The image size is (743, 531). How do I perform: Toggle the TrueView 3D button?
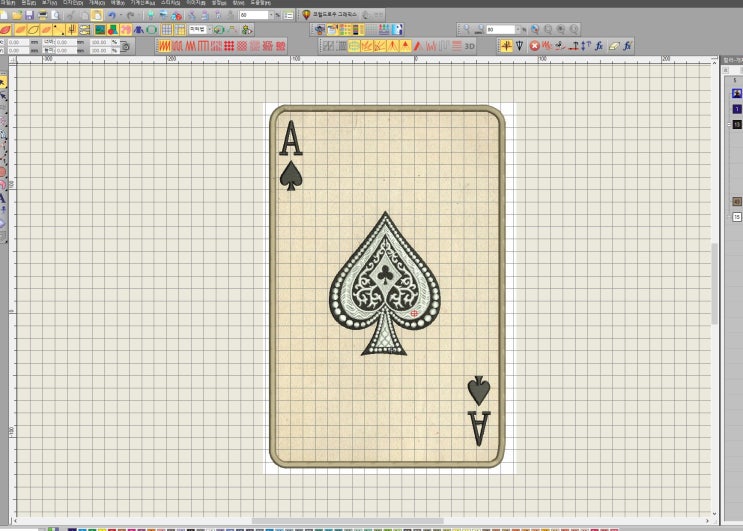pos(470,46)
